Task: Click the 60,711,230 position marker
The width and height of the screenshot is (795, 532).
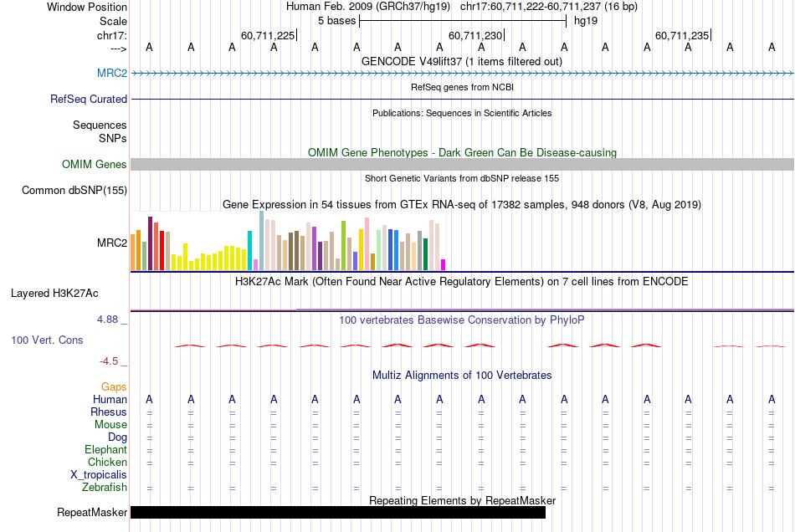Action: tap(476, 35)
